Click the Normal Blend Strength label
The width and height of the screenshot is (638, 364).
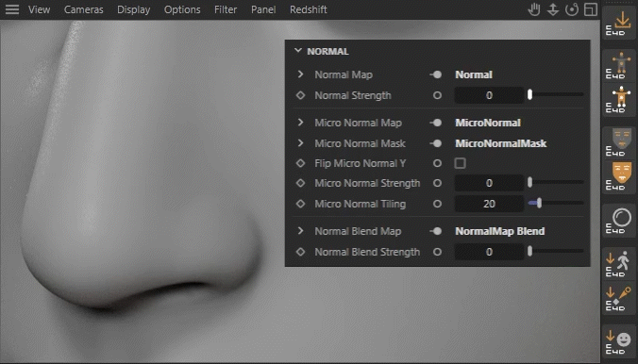[367, 252]
